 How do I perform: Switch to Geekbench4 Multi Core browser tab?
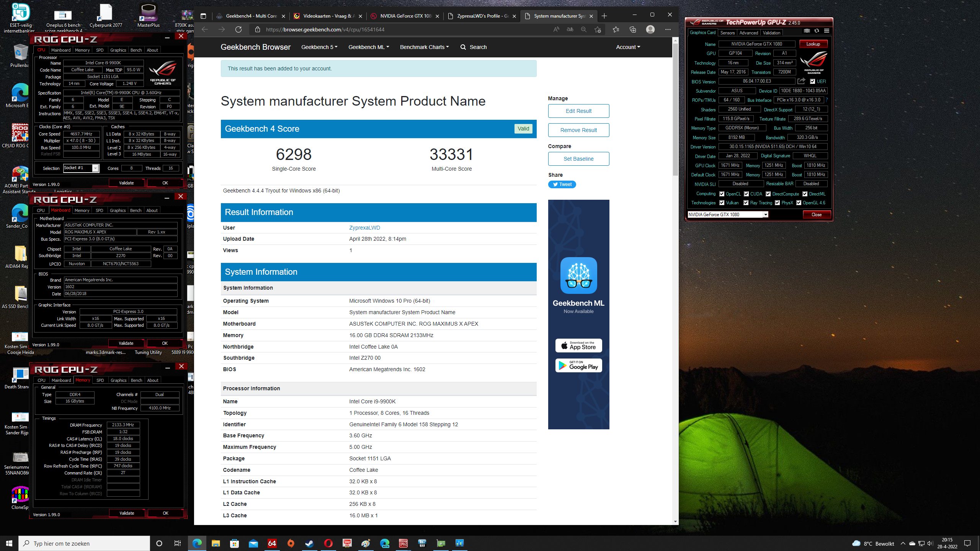tap(251, 16)
